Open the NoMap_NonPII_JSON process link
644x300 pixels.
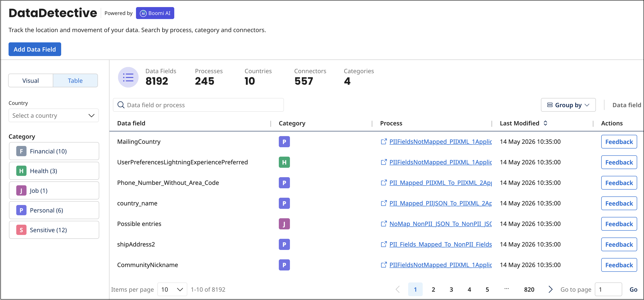click(440, 224)
